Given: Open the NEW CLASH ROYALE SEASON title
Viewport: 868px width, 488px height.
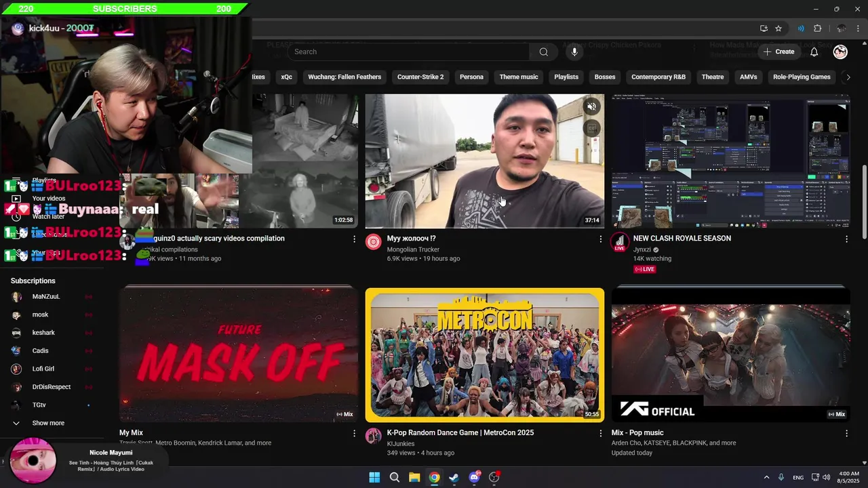Looking at the screenshot, I should [x=682, y=239].
